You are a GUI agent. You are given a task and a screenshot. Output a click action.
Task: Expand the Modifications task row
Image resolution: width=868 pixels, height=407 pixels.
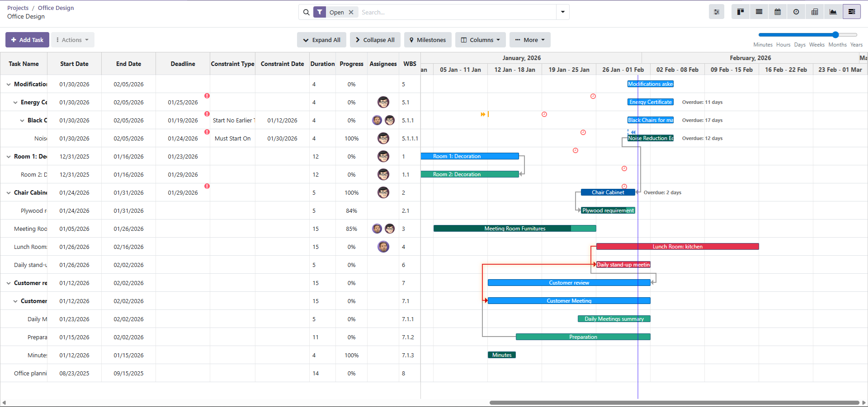click(8, 84)
